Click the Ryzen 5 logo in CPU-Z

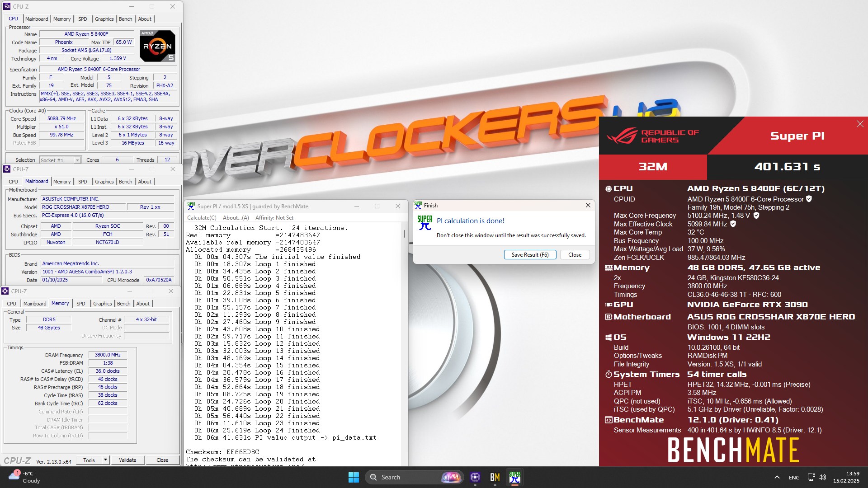pos(157,46)
